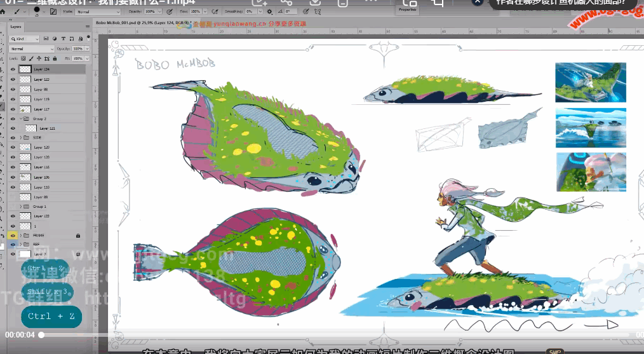Viewport: 644px width, 354px height.
Task: Open symmetry paint butterfly icon
Action: pyautogui.click(x=318, y=11)
